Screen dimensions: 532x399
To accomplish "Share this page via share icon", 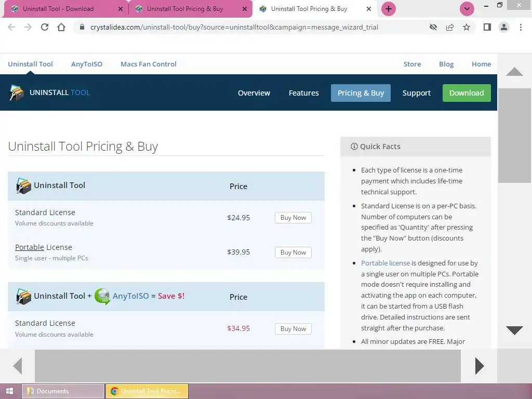I will [x=450, y=27].
